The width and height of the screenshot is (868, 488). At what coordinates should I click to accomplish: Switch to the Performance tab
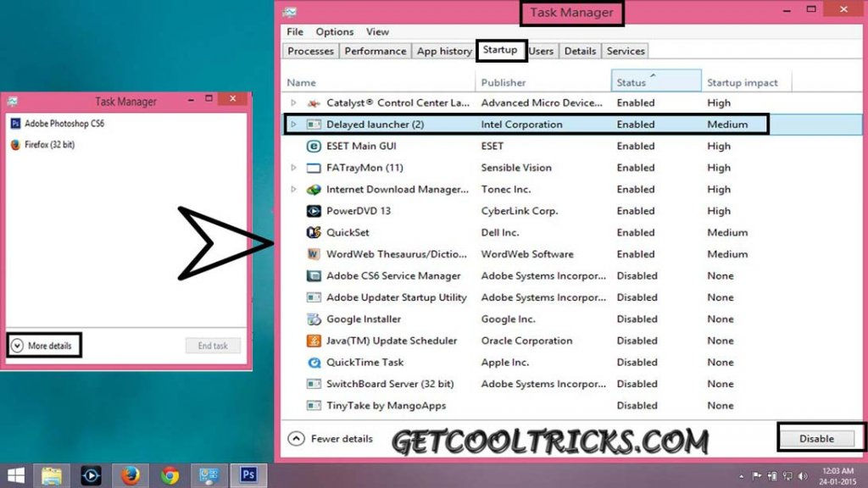(x=376, y=51)
